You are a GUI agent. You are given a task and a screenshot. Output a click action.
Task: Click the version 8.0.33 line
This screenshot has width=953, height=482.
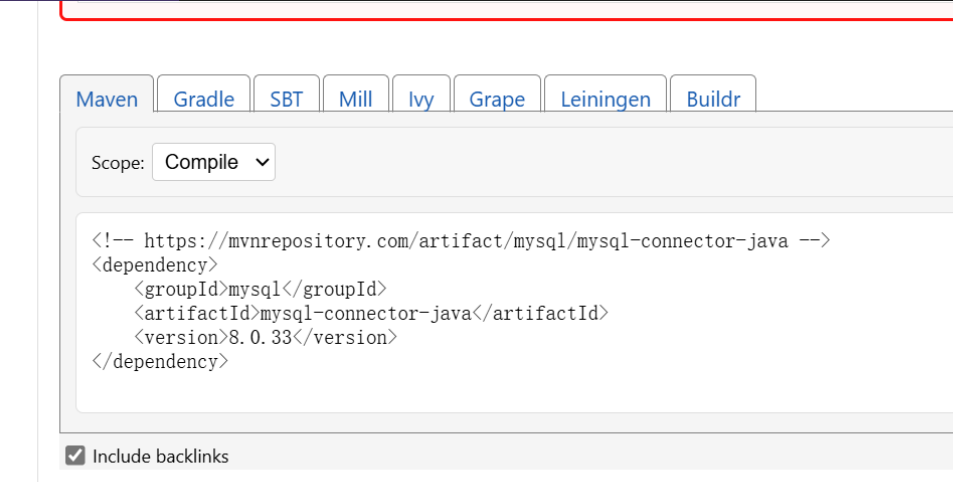tap(266, 337)
